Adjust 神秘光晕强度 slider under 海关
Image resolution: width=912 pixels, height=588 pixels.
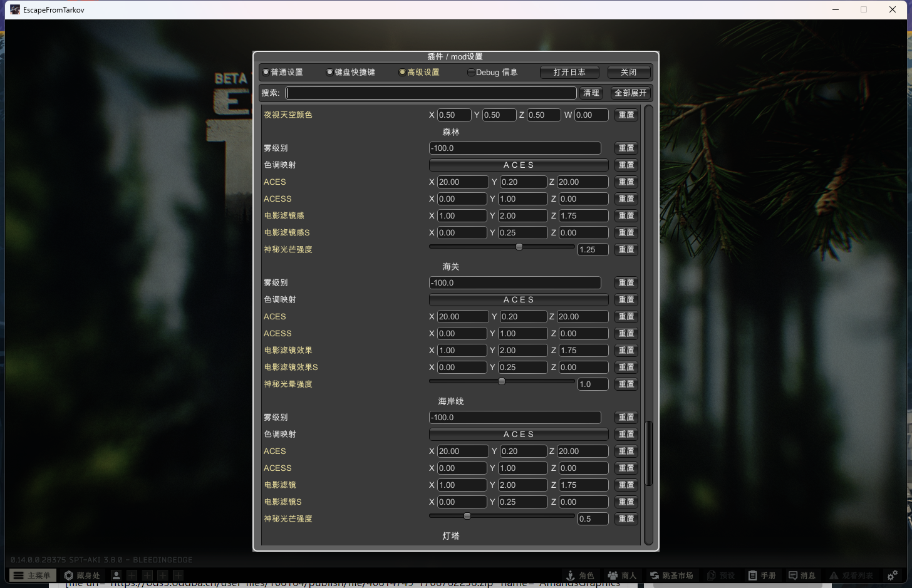pos(502,381)
